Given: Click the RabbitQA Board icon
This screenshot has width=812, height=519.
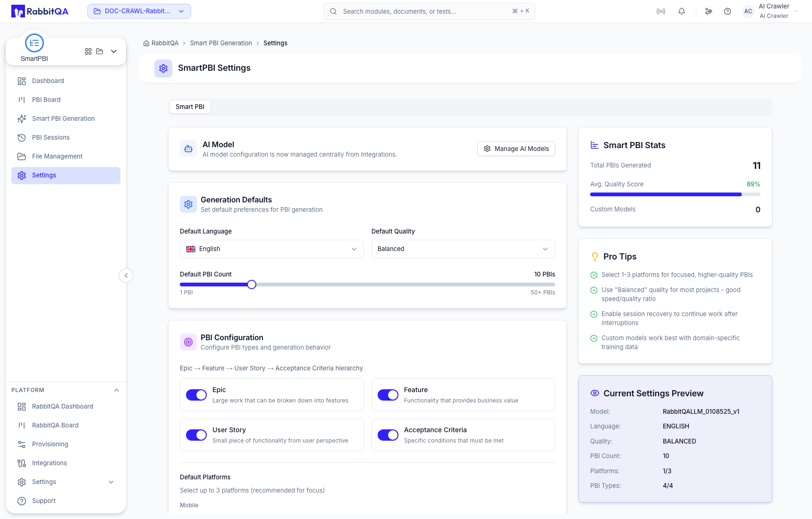Looking at the screenshot, I should pos(22,426).
